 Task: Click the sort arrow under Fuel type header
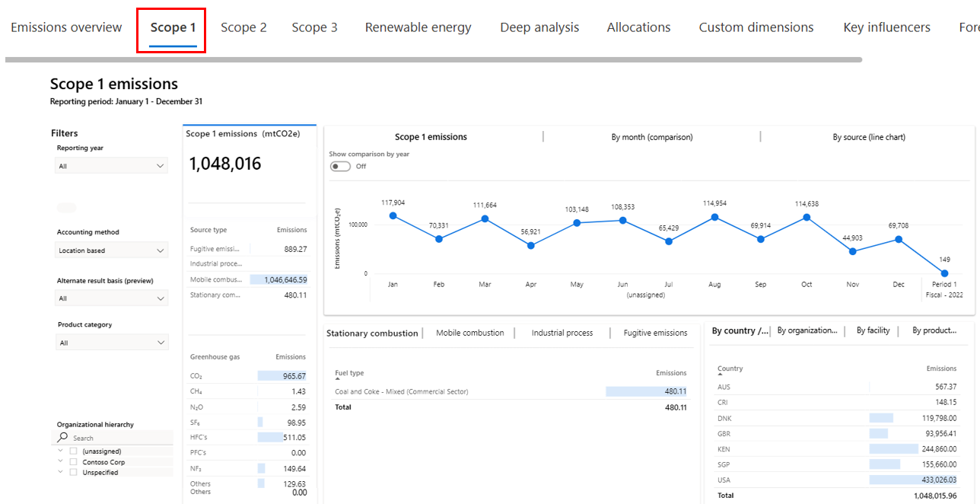[338, 381]
